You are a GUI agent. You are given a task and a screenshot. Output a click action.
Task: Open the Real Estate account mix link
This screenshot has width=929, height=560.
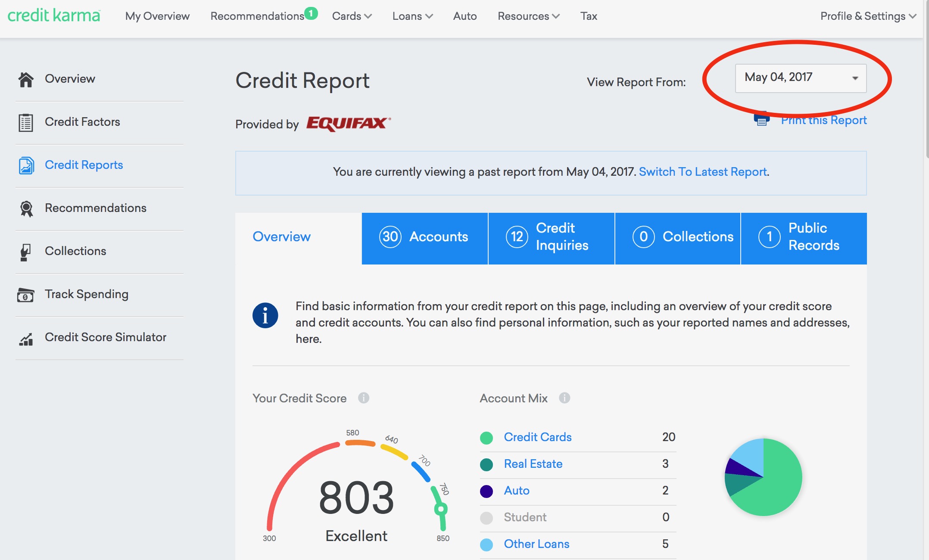(x=533, y=464)
